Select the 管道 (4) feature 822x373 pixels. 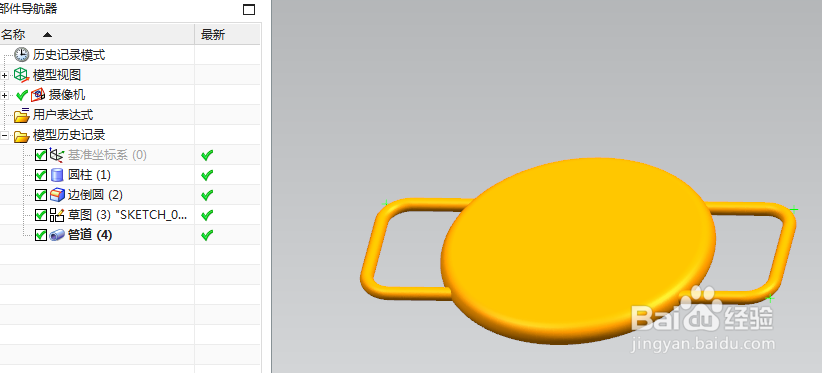[90, 235]
